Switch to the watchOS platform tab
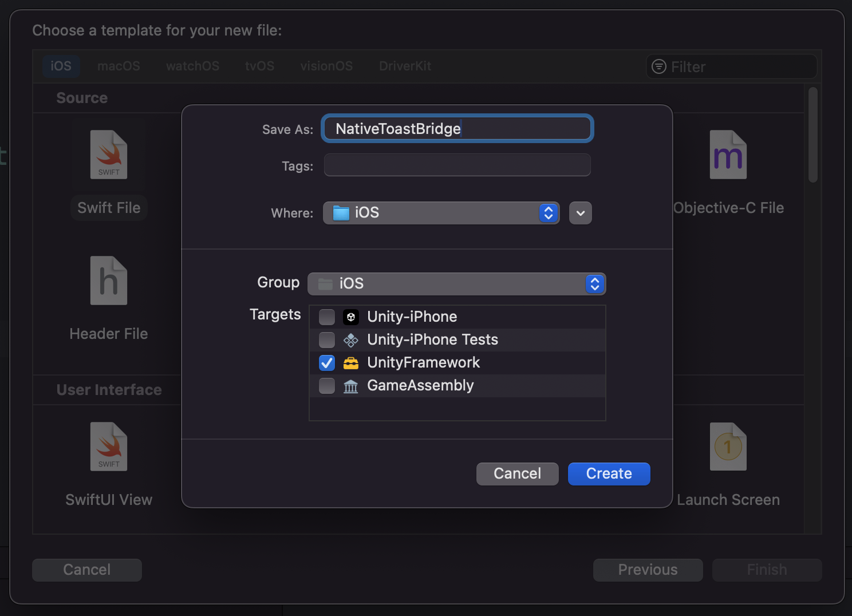This screenshot has height=616, width=852. [193, 66]
